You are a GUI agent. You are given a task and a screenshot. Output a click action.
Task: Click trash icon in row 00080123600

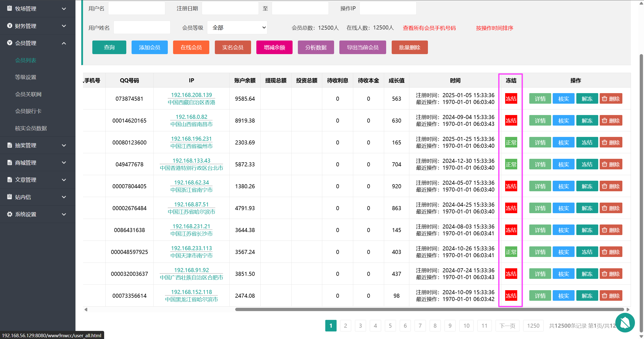coord(605,142)
